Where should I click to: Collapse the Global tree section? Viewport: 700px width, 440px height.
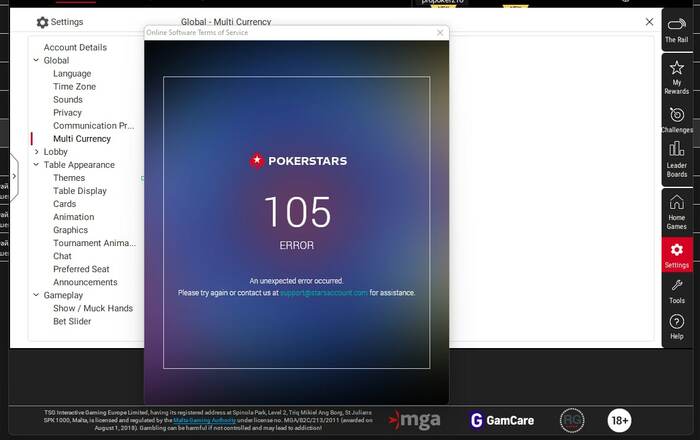[x=36, y=60]
